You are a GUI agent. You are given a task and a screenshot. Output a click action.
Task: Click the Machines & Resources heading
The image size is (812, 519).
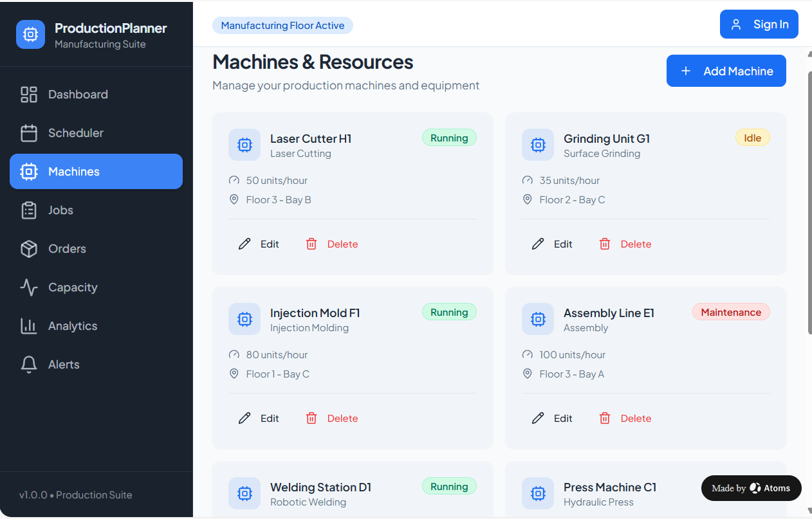pos(313,62)
